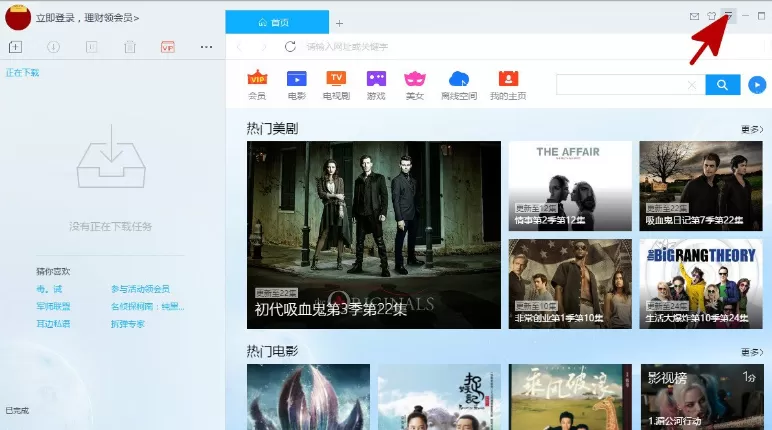Open the 电影 movies shortcut

coord(297,85)
